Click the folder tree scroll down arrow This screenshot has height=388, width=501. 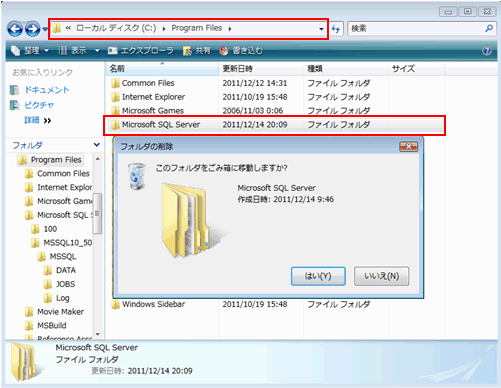coord(98,334)
